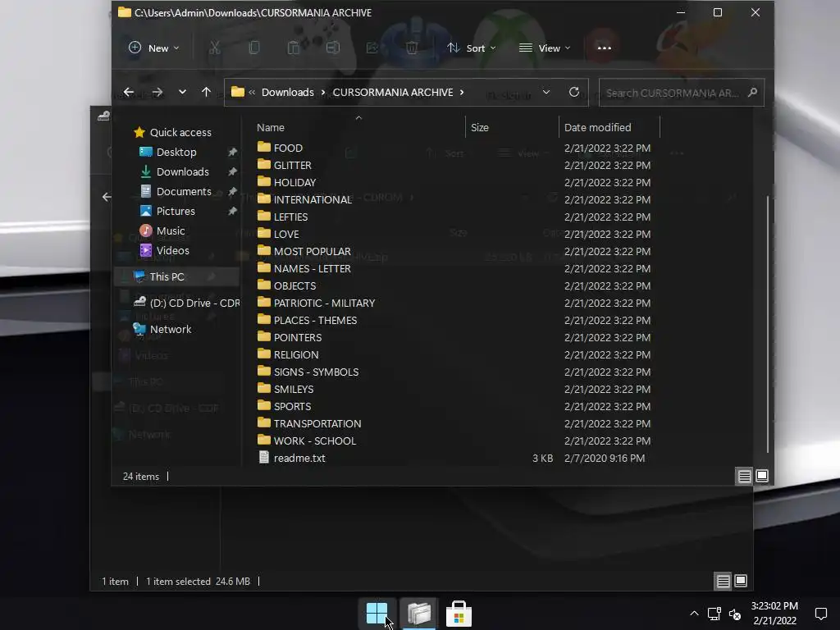Open the View dropdown menu

(545, 48)
